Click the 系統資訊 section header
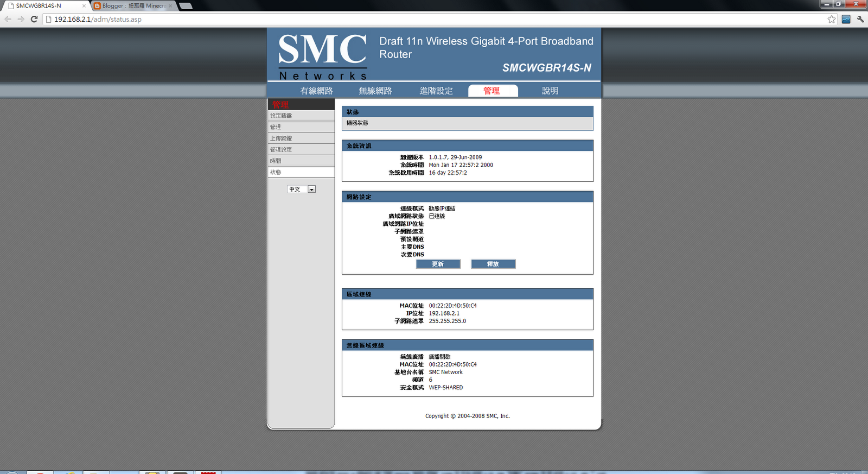Viewport: 868px width, 474px height. [x=467, y=146]
